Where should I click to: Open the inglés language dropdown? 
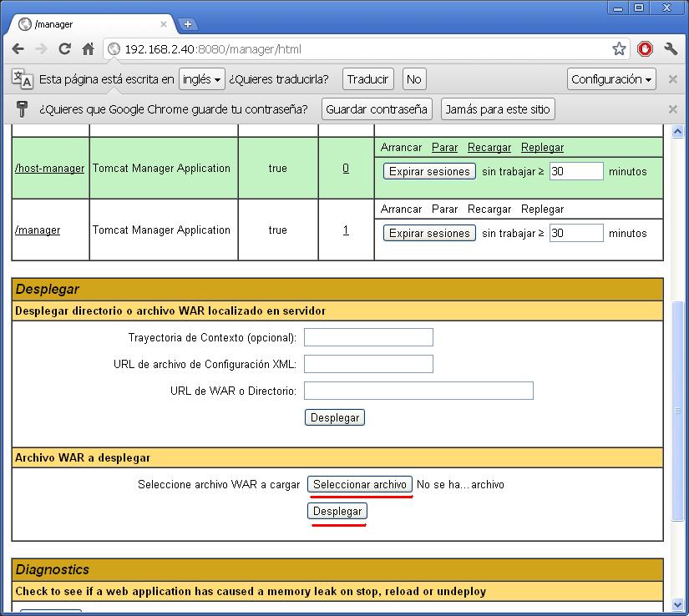[202, 79]
